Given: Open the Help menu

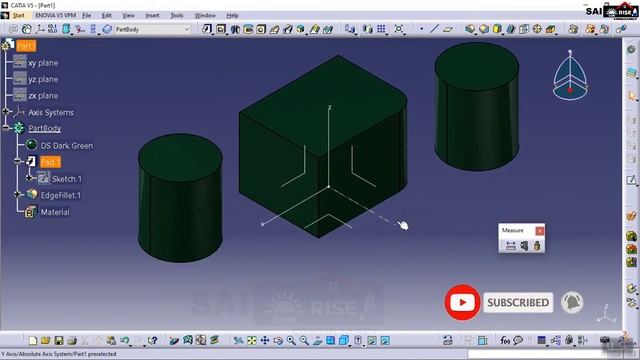Looking at the screenshot, I should point(232,16).
